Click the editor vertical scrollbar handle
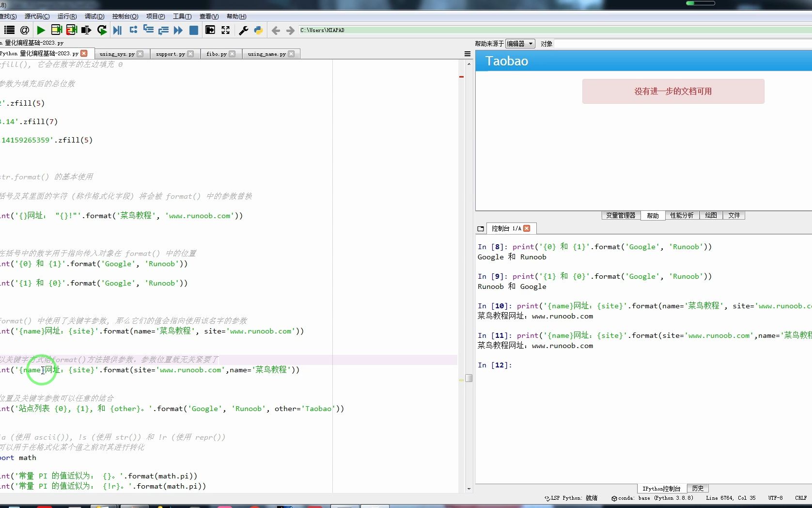 coord(468,378)
